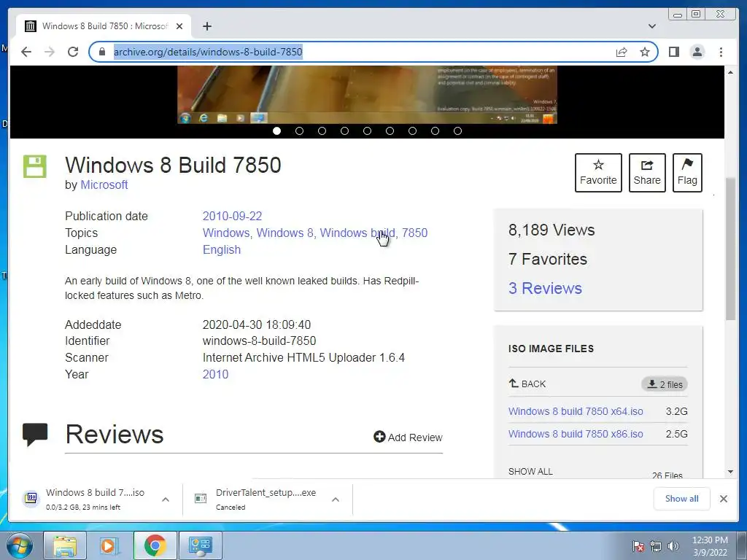747x560 pixels.
Task: Add item to Favorites
Action: tap(598, 173)
